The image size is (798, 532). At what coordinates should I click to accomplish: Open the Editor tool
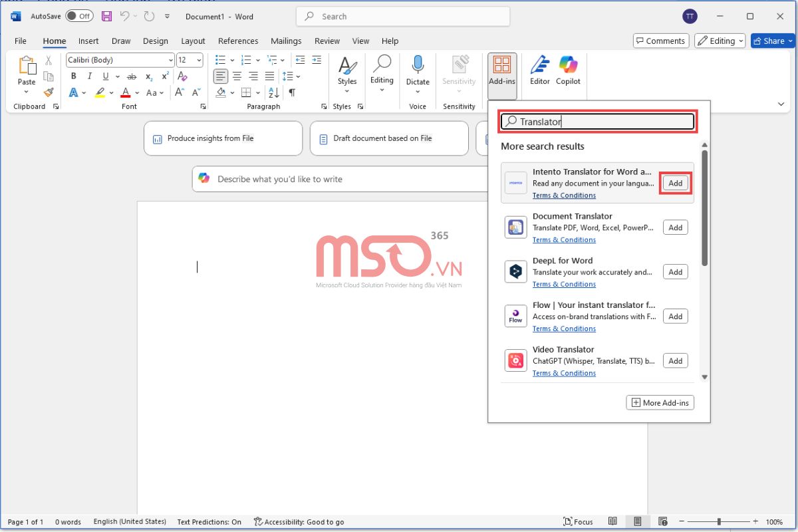(x=540, y=70)
